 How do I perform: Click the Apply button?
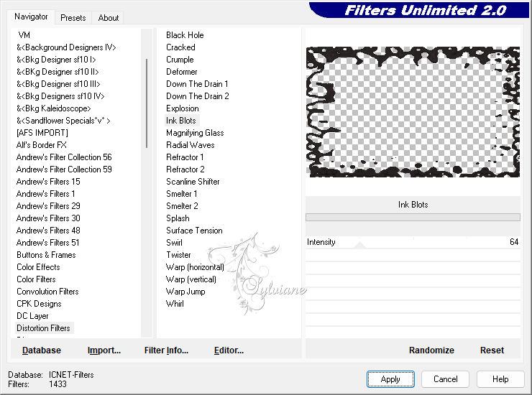[390, 379]
